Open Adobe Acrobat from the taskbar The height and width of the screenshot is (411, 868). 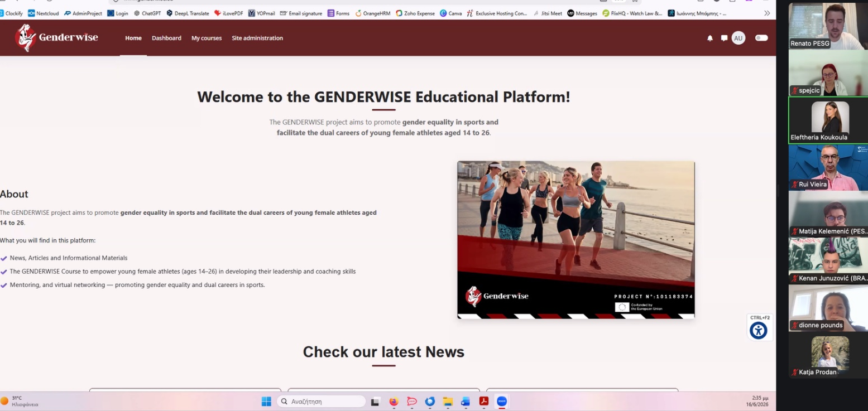(x=484, y=402)
